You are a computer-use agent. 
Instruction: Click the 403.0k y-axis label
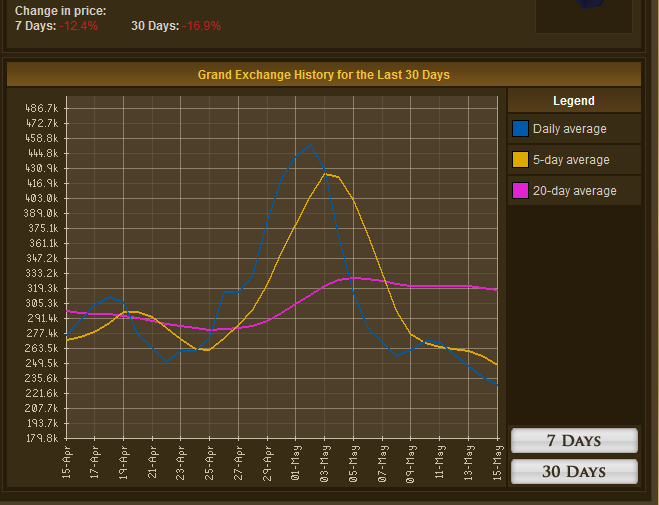(x=42, y=198)
